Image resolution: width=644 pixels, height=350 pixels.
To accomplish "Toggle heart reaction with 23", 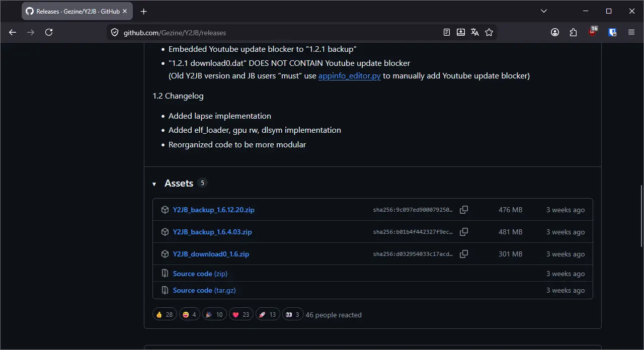I will 241,315.
